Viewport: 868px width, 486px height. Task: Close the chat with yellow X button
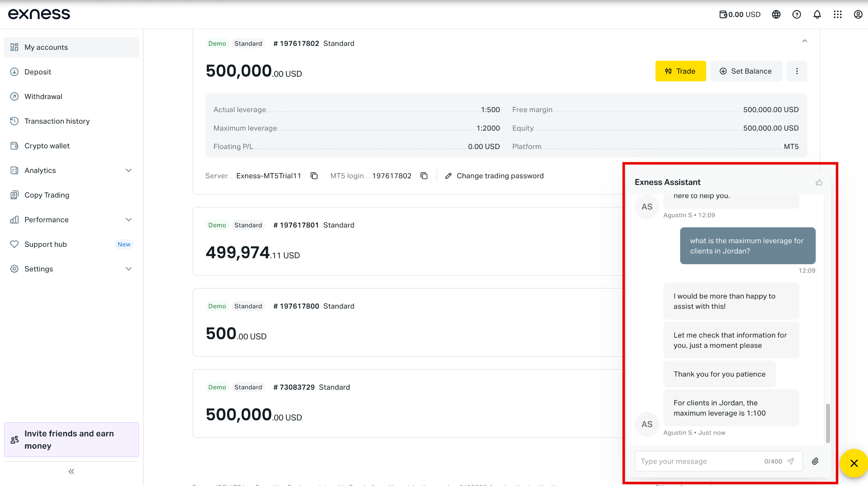[x=854, y=463]
